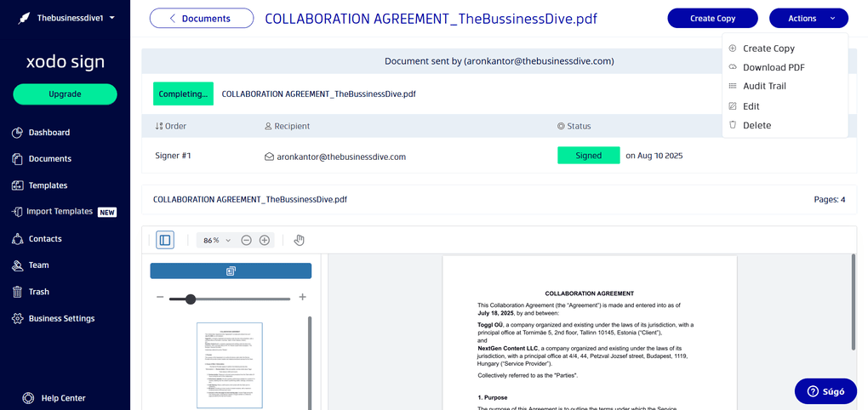Open Audit Trail from the Actions menu
The height and width of the screenshot is (410, 868).
click(764, 86)
